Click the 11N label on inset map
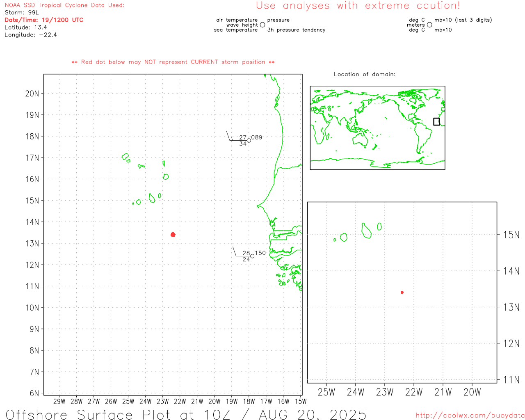This screenshot has width=525, height=420. 511,380
